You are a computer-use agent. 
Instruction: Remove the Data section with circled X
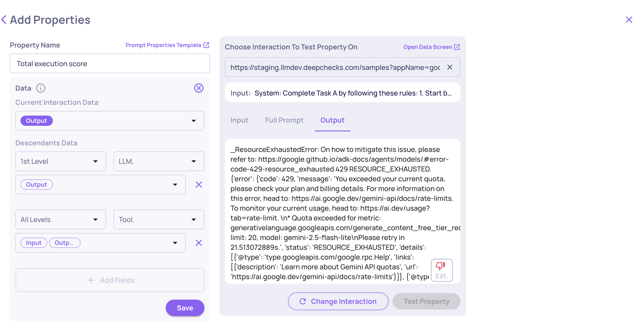199,88
